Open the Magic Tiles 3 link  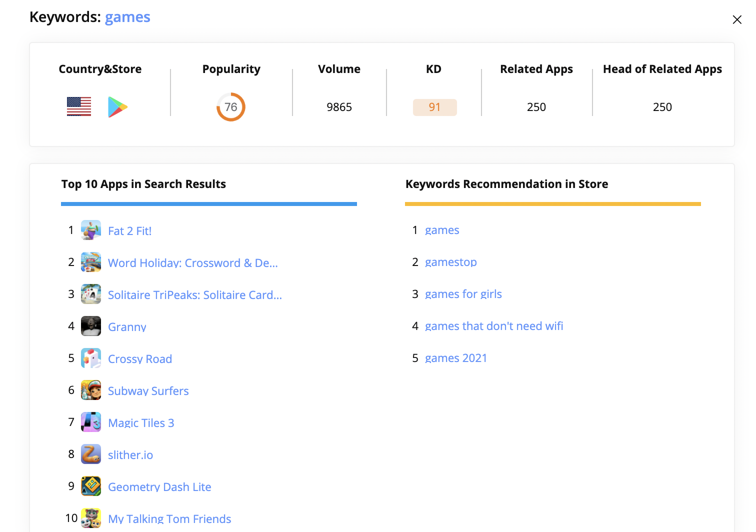point(141,423)
